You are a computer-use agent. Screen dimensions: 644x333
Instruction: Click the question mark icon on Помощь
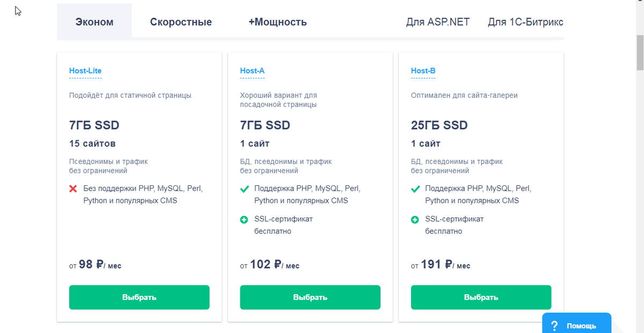click(554, 326)
